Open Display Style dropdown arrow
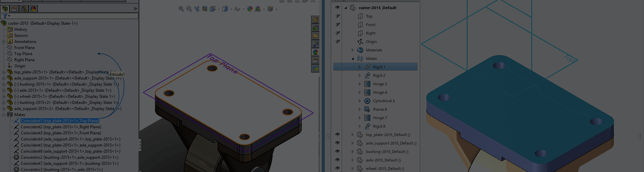 pos(231,9)
